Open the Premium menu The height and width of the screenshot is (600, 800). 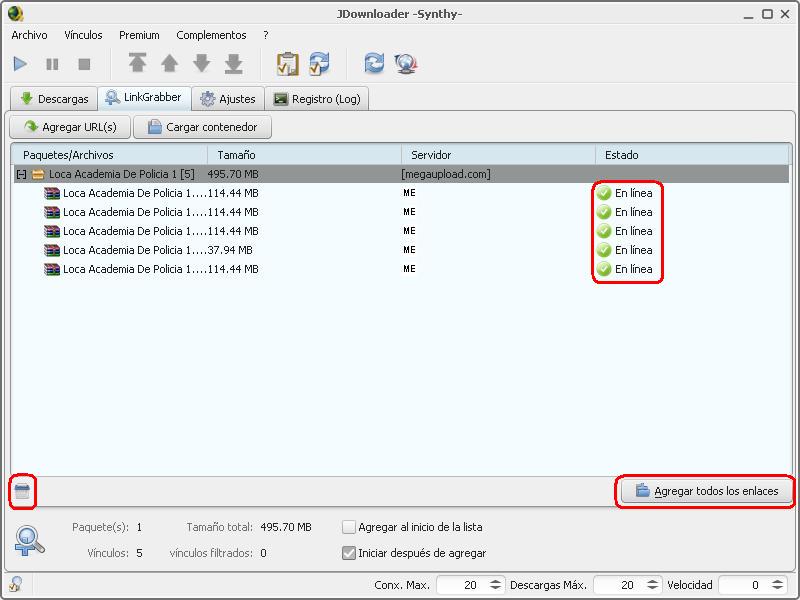click(139, 35)
